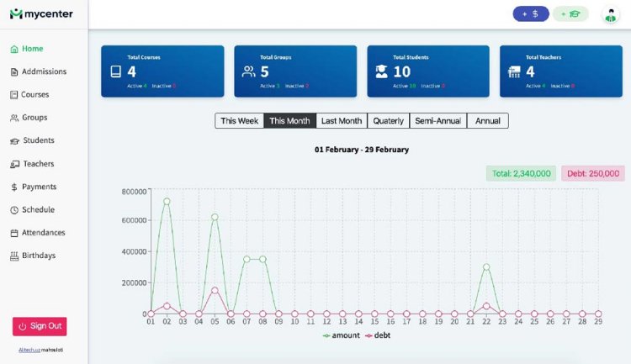Switch to the This Week period
631x364 pixels.
click(239, 121)
